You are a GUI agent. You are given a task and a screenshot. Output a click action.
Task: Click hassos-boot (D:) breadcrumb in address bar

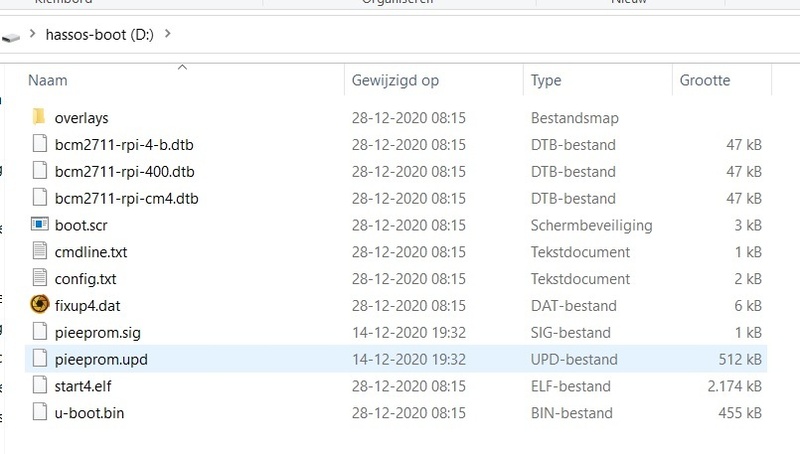tap(99, 34)
